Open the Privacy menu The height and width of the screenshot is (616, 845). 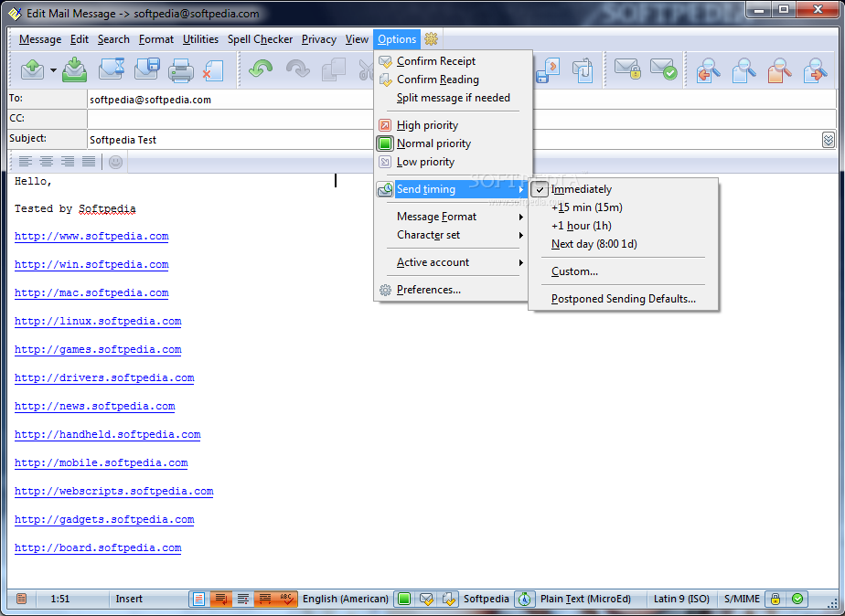(x=319, y=39)
